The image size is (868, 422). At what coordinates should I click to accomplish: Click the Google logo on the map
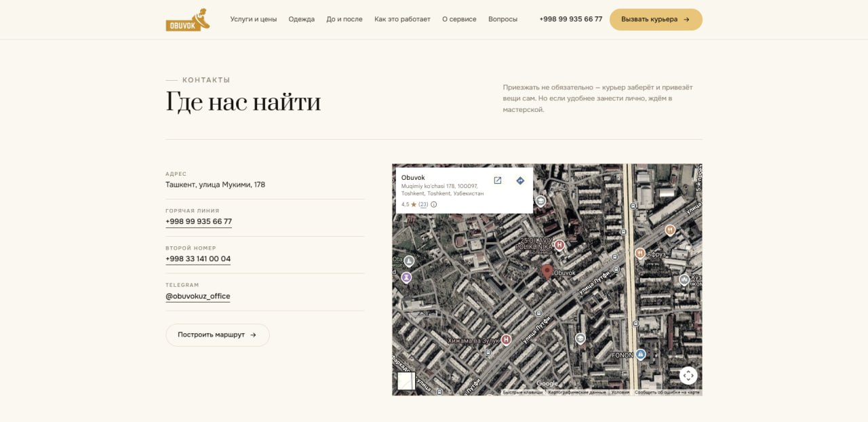547,384
